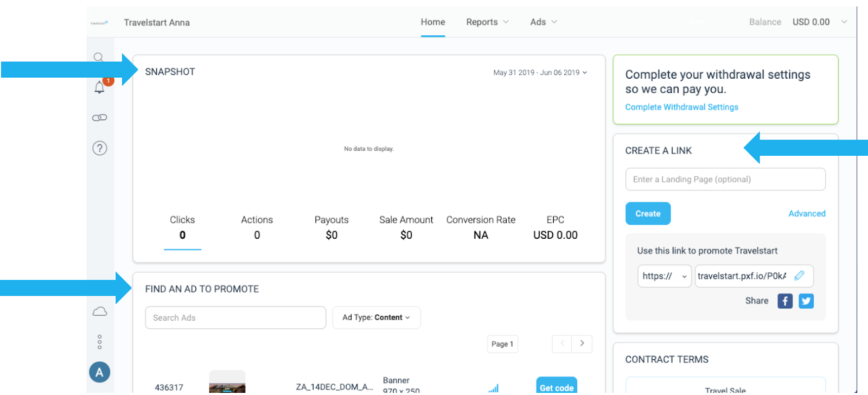This screenshot has height=395, width=868.
Task: Share the link on Facebook
Action: (785, 301)
